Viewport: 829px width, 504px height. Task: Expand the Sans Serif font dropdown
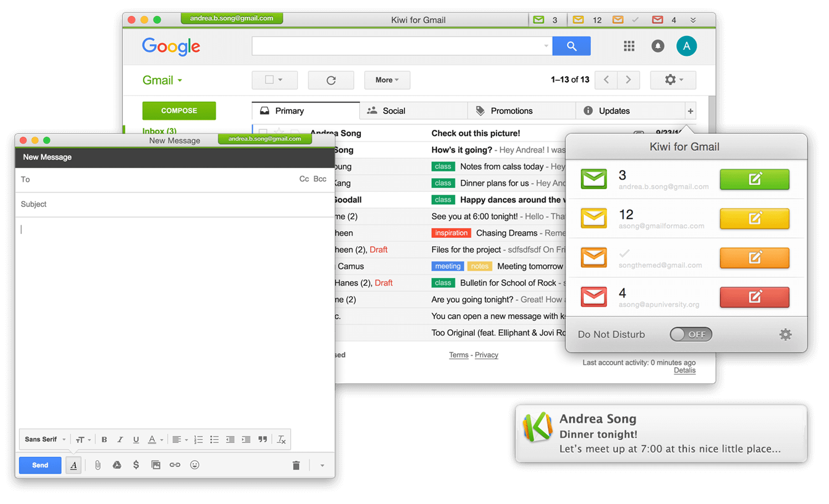(45, 440)
